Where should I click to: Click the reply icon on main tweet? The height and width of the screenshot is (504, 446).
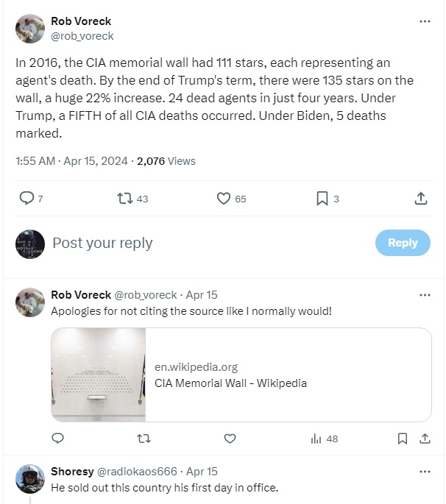[x=26, y=198]
